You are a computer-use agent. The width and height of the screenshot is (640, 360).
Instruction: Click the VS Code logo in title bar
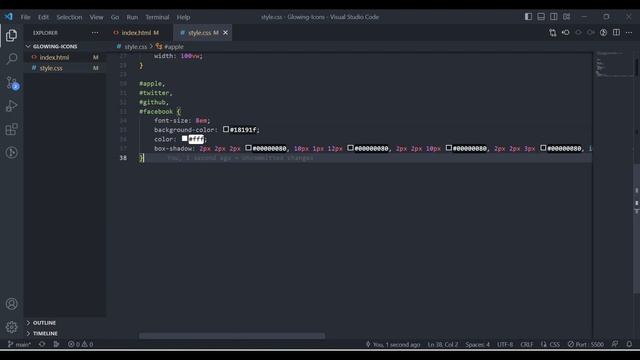pos(9,17)
